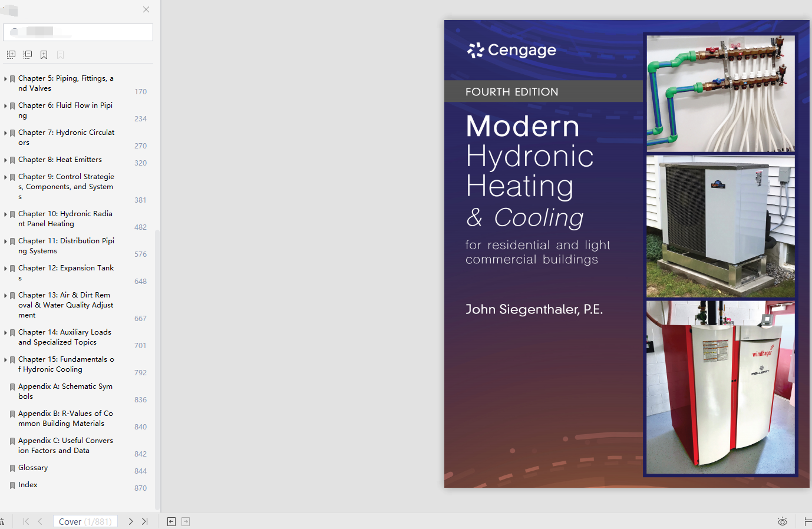Click the outdoor heat pump photo on cover
812x529 pixels.
click(x=721, y=226)
